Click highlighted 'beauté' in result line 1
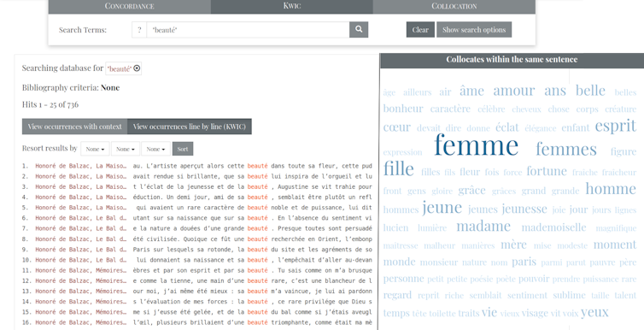 258,166
